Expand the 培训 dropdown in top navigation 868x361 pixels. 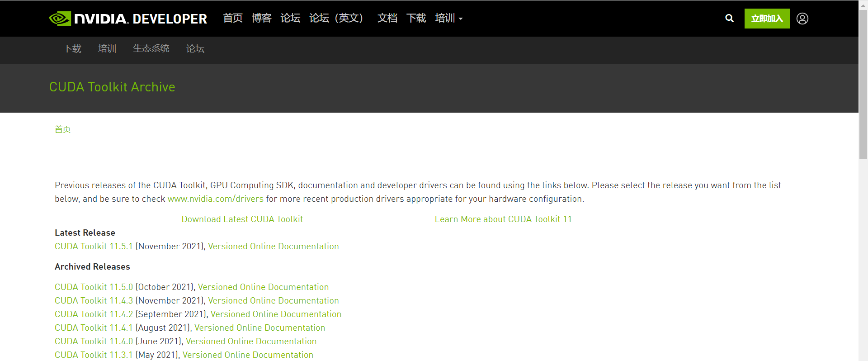448,18
